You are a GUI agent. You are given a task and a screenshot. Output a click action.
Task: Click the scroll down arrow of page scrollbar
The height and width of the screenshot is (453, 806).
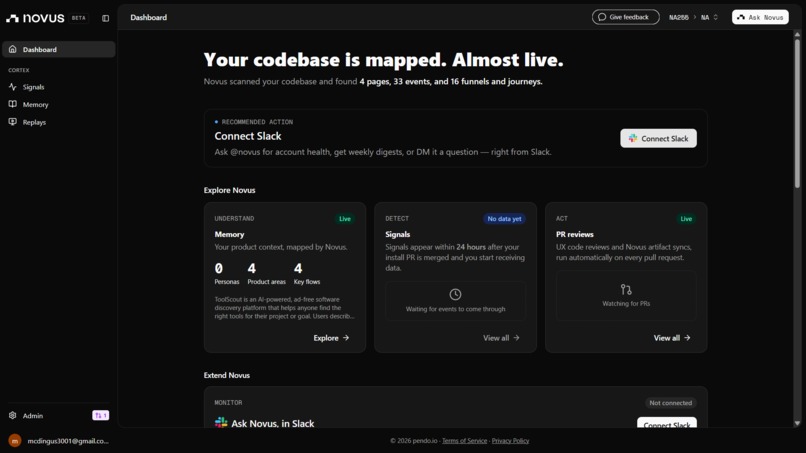point(797,424)
